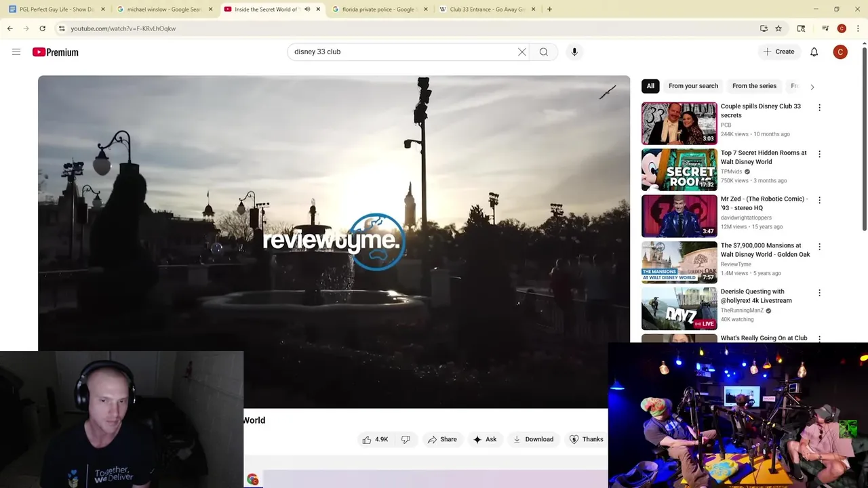This screenshot has width=868, height=488.
Task: Open Couple spills Disney thumbnail
Action: 679,123
